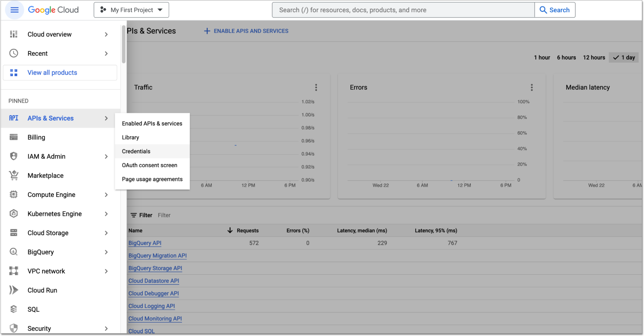
Task: Open Errors chart three-dot options menu
Action: [x=532, y=88]
